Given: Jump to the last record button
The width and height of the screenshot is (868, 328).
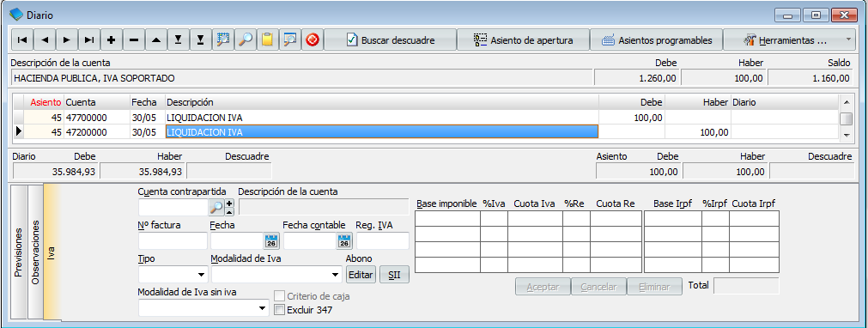Looking at the screenshot, I should coord(89,39).
